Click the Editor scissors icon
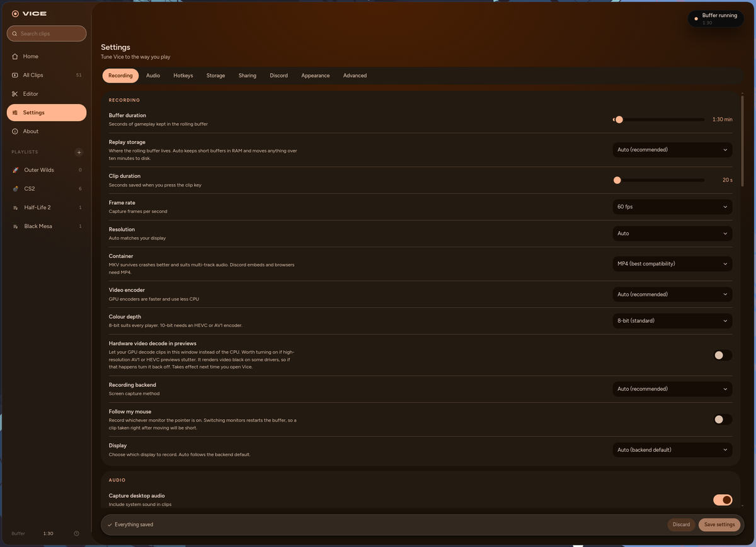The image size is (756, 547). [15, 94]
